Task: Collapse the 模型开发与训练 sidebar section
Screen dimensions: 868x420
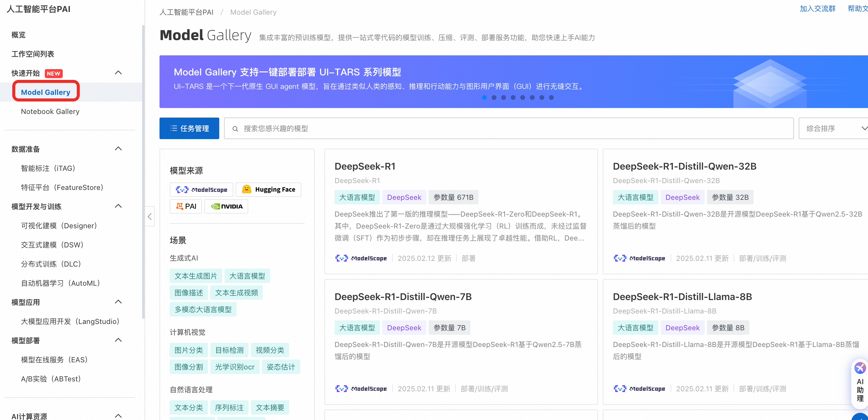Action: tap(118, 206)
